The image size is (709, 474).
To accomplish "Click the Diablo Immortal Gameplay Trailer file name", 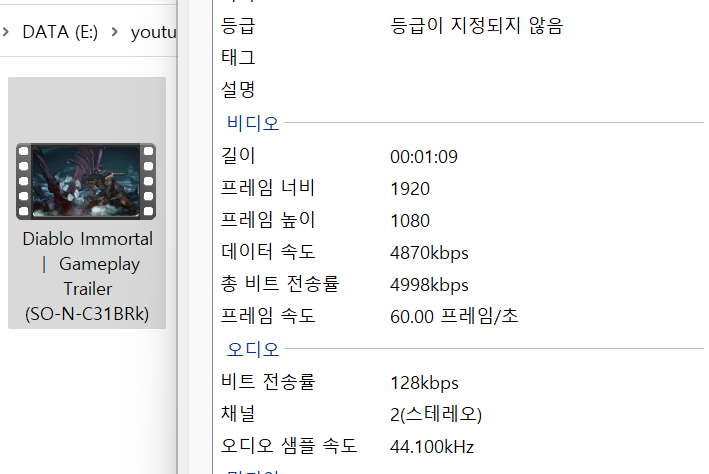I will tap(87, 276).
